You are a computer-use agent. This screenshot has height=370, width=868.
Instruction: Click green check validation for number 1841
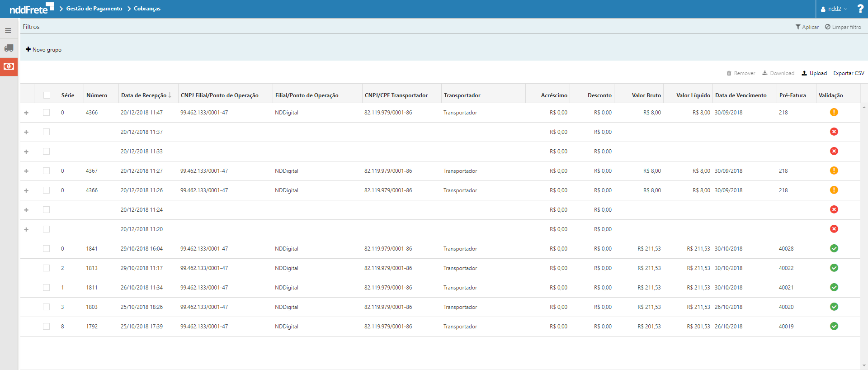(834, 248)
